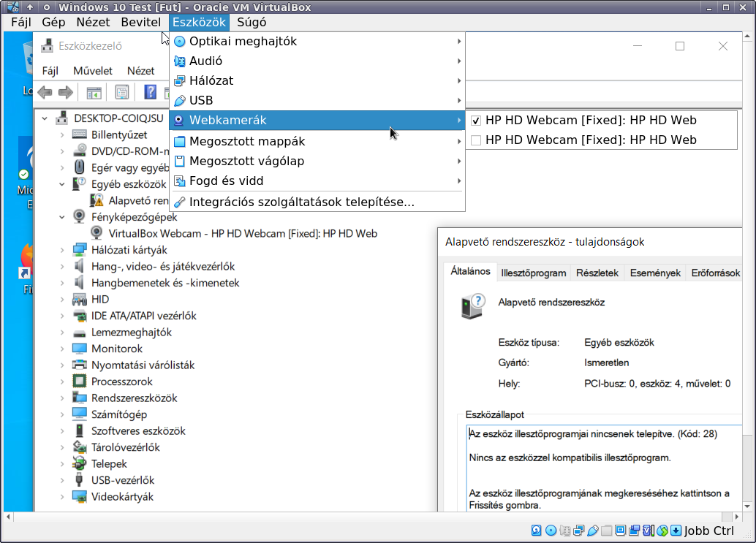
Task: Click the VM view vertical scrollbar down arrow
Action: pos(747,506)
